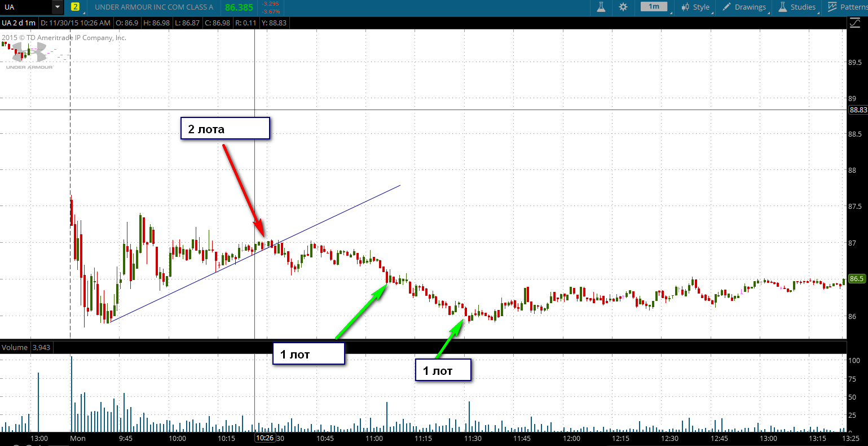Viewport: 868px width, 446px height.
Task: Open chart settings gear icon
Action: point(623,7)
